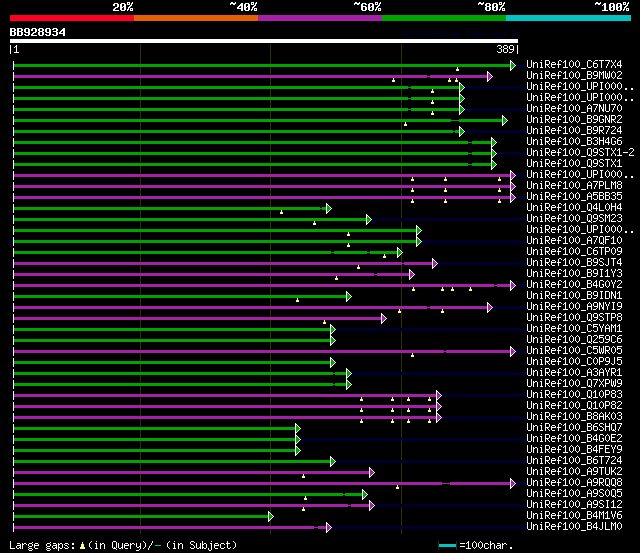Open the UniRef100_B4G0E2 label
The width and height of the screenshot is (640, 553).
574,439
